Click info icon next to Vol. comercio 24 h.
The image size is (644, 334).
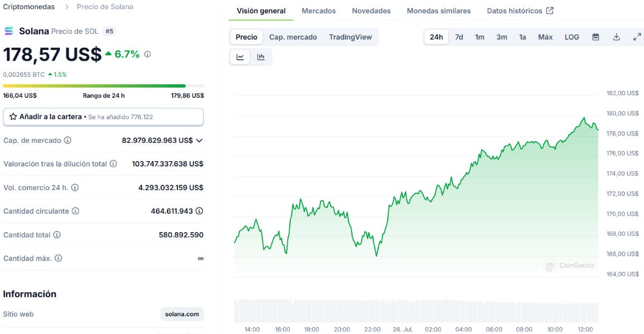[75, 187]
